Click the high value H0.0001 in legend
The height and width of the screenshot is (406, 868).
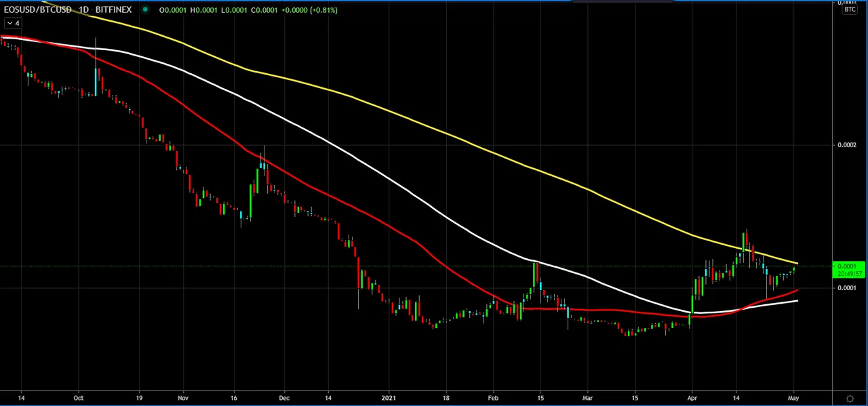[x=203, y=10]
